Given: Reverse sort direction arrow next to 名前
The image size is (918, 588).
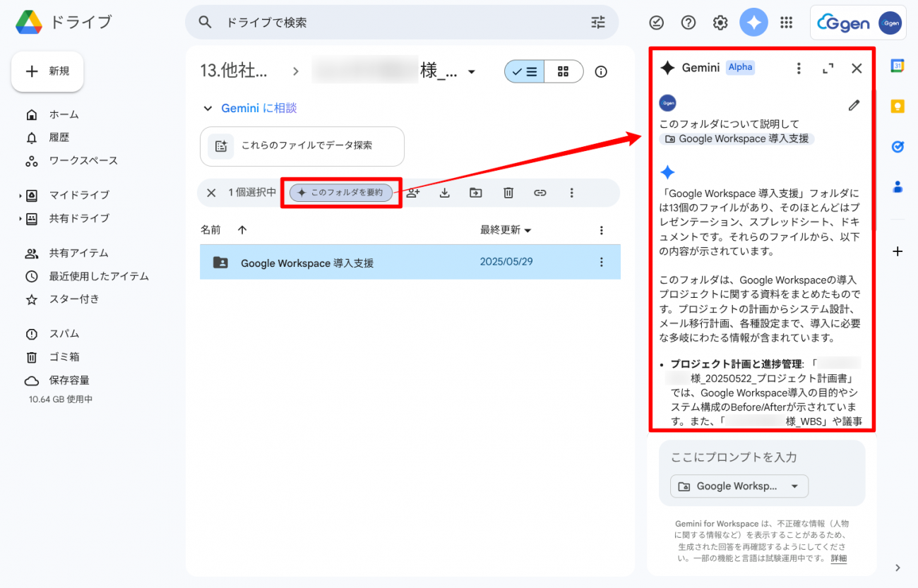Looking at the screenshot, I should coord(242,230).
